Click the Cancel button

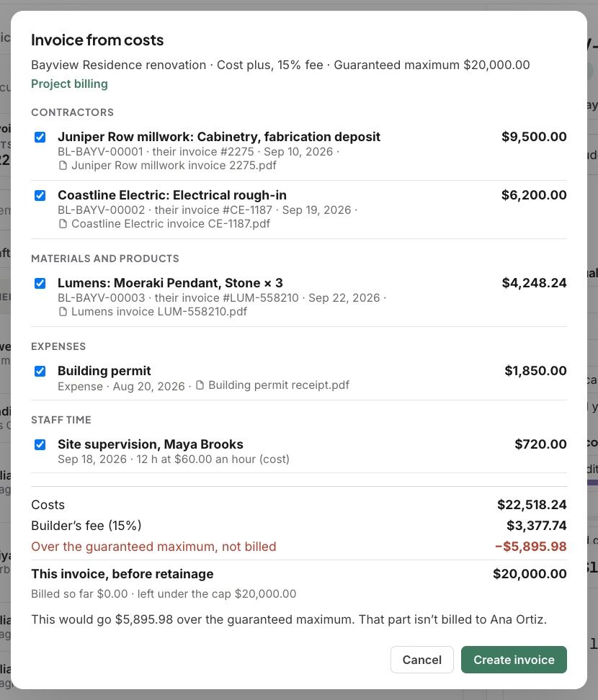click(x=421, y=660)
